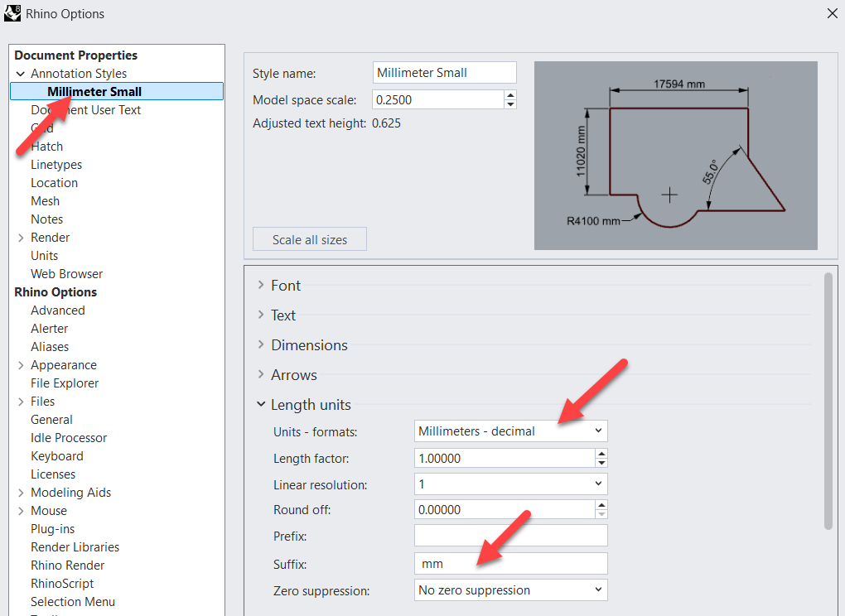Click the Round off input field
The height and width of the screenshot is (616, 845).
coord(505,509)
